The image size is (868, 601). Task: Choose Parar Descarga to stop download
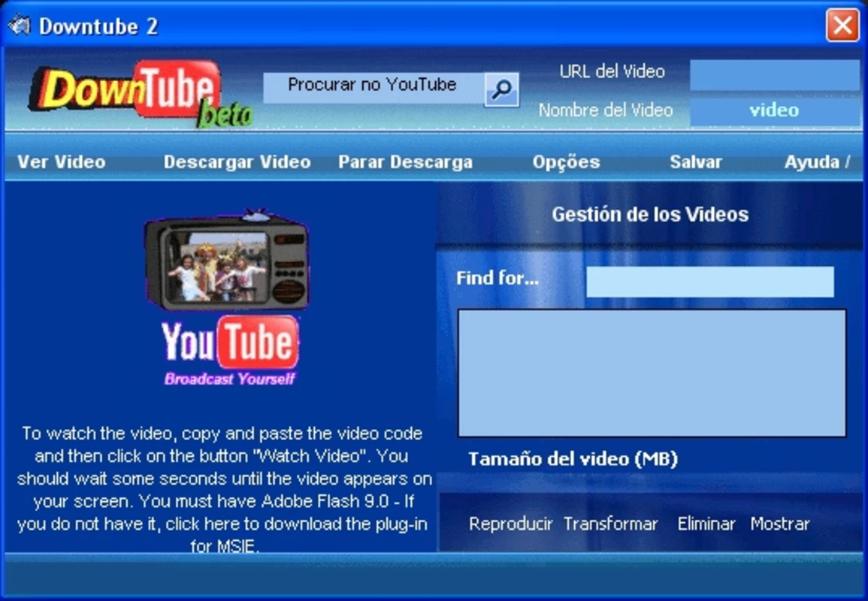tap(405, 162)
